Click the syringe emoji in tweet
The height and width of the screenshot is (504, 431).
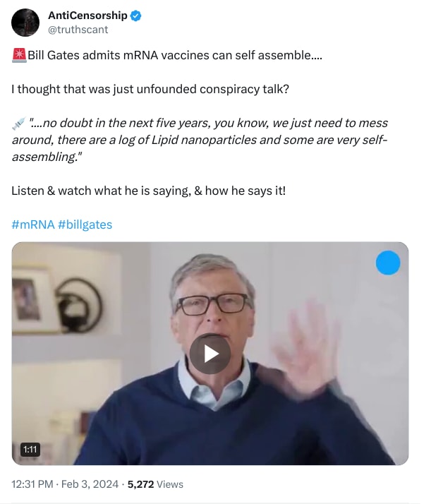(18, 124)
